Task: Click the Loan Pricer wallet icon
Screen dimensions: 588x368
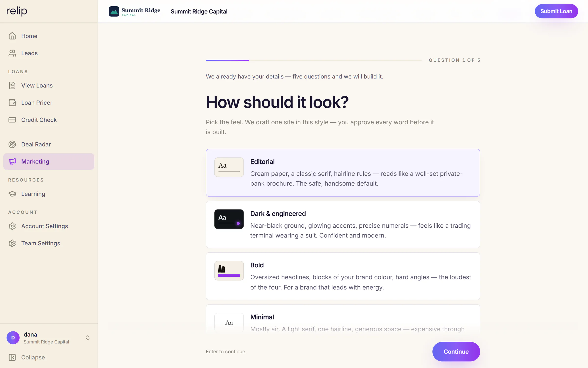Action: coord(12,103)
